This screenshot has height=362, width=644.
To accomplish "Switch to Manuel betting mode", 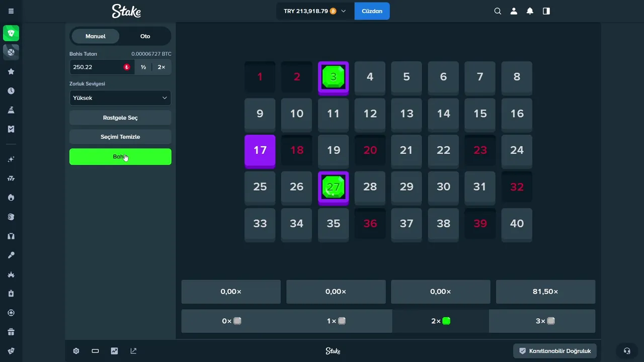I will point(96,36).
